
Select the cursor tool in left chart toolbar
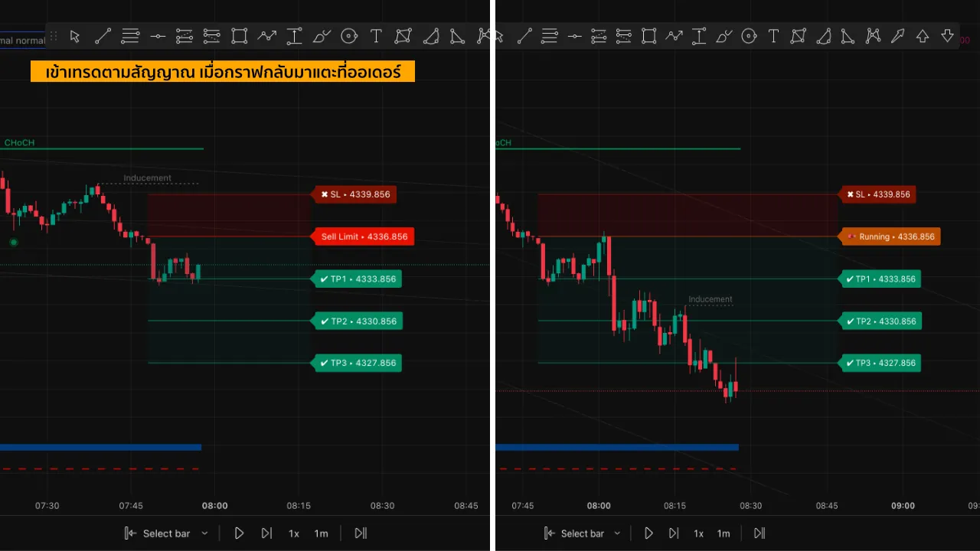click(75, 36)
